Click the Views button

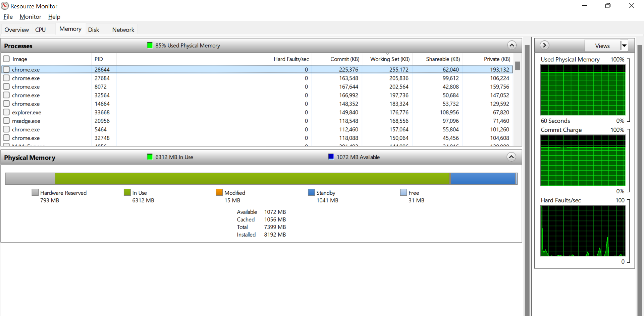pyautogui.click(x=602, y=46)
